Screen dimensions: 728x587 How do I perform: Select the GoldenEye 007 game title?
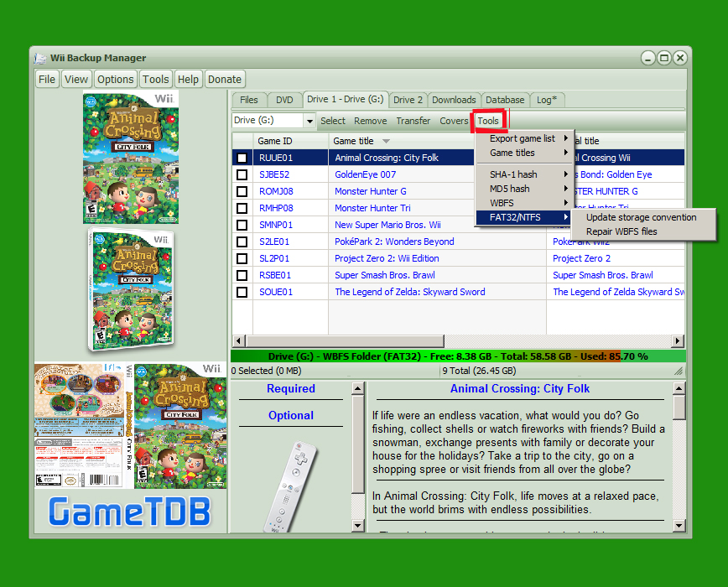pos(366,174)
